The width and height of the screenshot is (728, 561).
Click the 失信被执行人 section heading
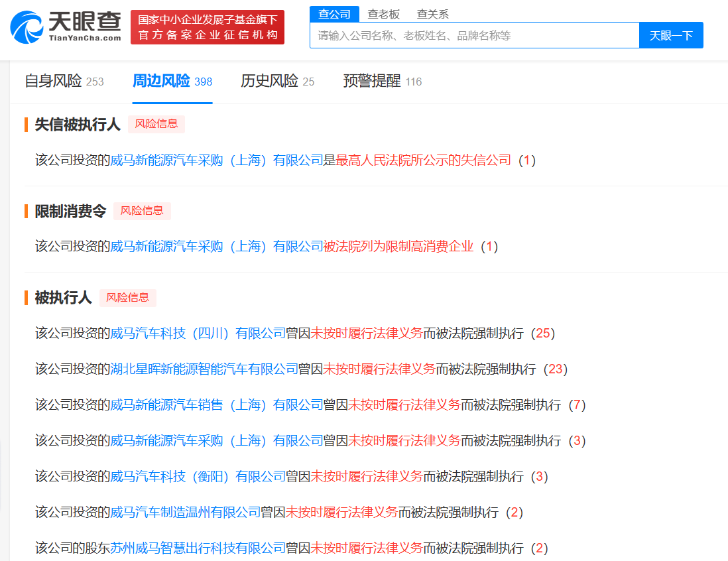(x=78, y=125)
